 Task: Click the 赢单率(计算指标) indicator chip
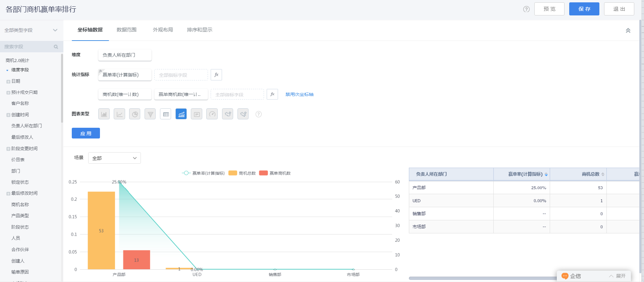[125, 75]
